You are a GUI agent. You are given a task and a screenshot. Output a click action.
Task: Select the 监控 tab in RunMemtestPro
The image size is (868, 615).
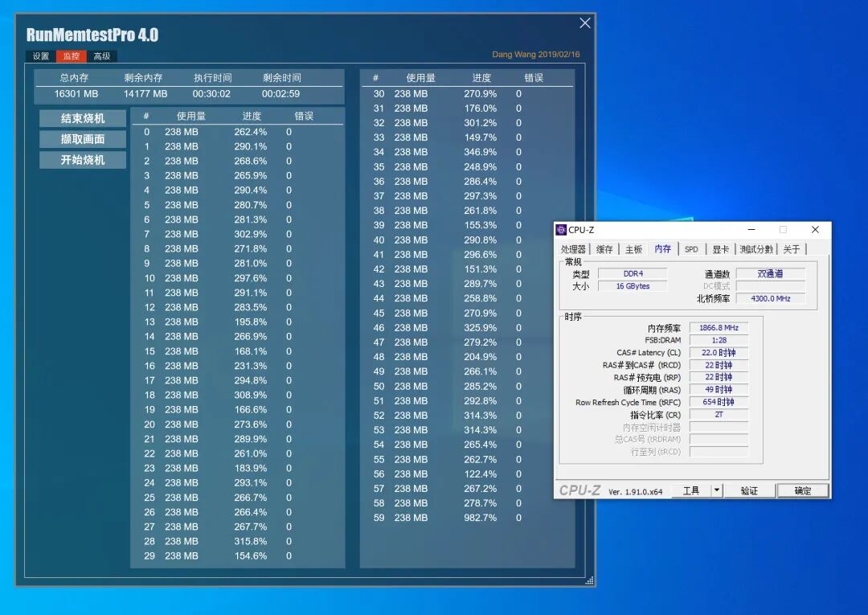pyautogui.click(x=71, y=55)
